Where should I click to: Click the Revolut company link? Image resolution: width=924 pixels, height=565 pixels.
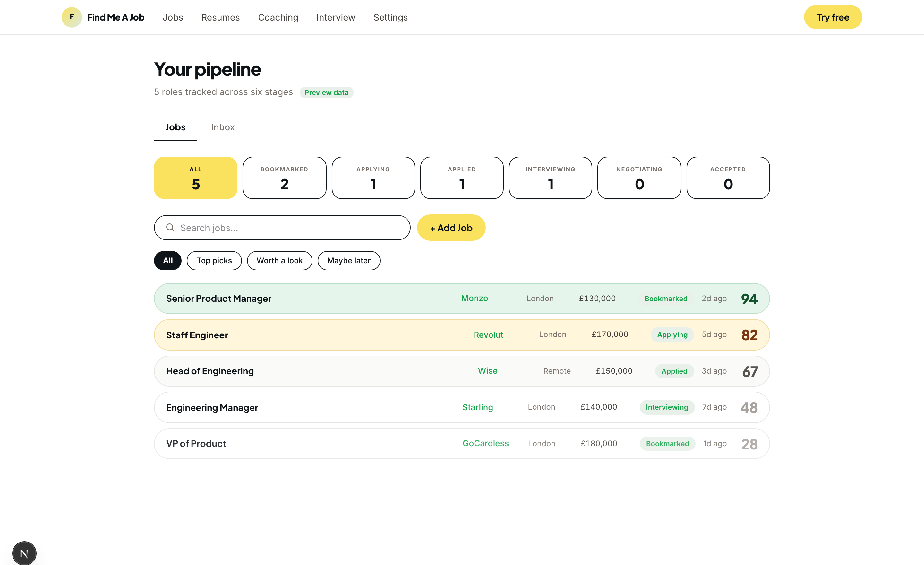(488, 335)
